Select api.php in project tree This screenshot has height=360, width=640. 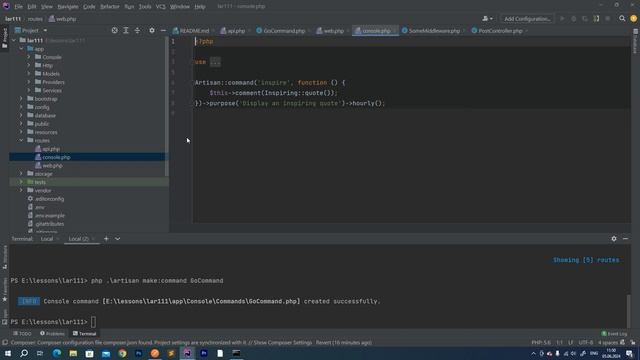51,149
